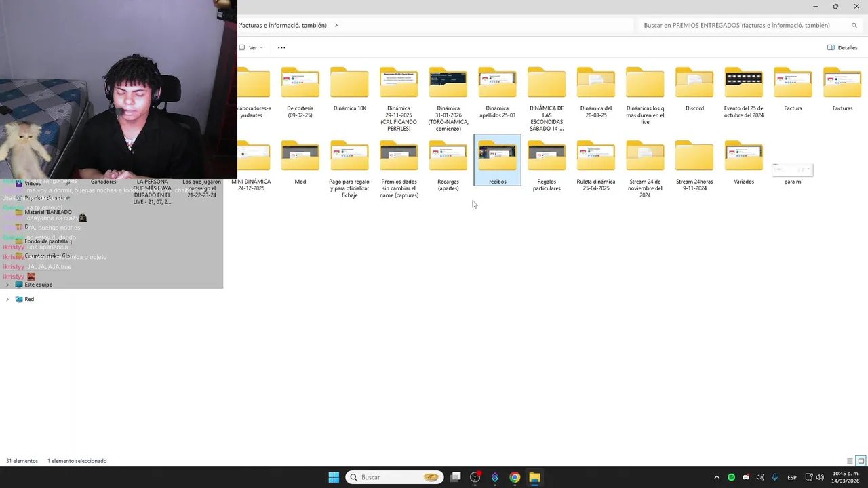Select the 'DINÁMICA DE LAS ESCONDIDAS SÁBADO' folder

pos(547,98)
